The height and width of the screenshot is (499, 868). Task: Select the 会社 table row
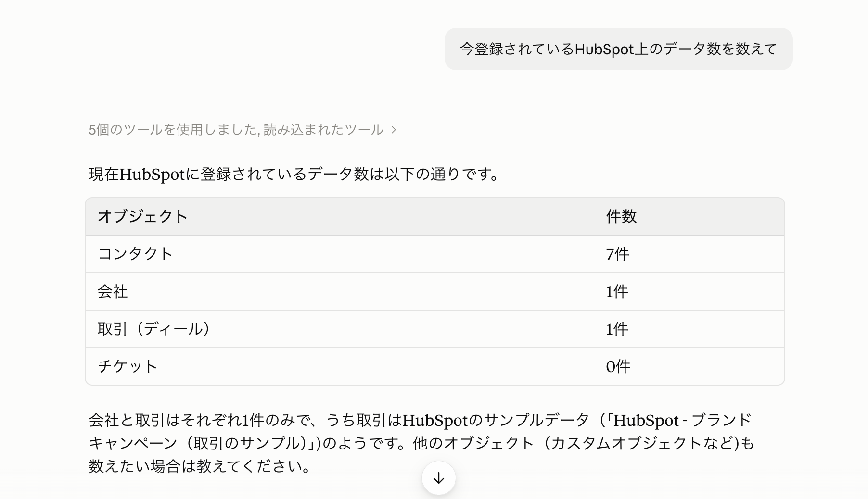point(435,291)
